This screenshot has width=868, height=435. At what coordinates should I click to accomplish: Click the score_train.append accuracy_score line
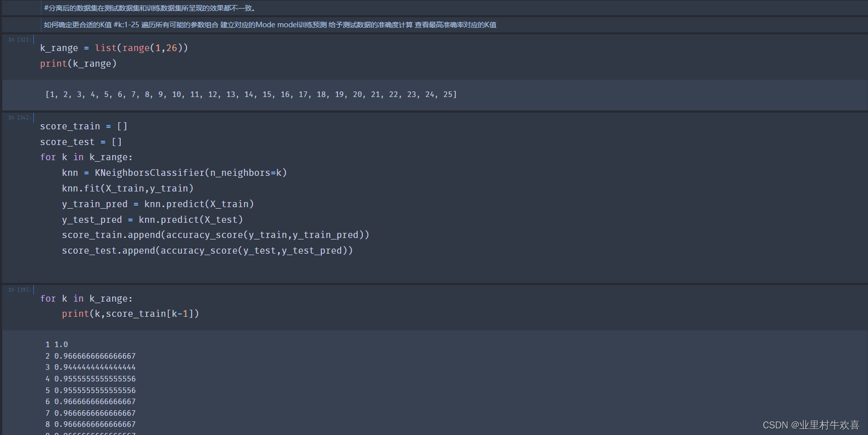[x=215, y=235]
